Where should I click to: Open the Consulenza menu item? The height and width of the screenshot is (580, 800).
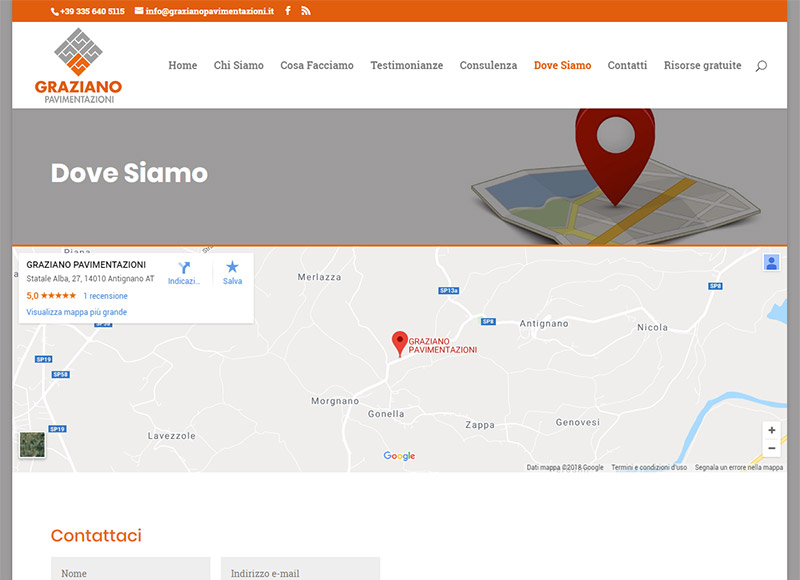click(488, 65)
